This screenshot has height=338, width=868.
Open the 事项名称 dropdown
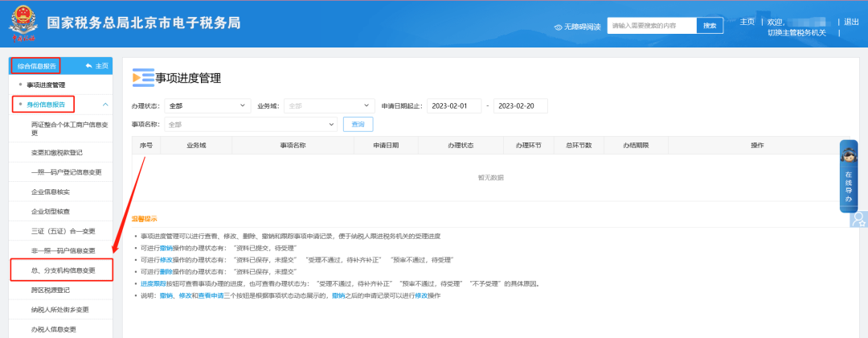(x=250, y=125)
